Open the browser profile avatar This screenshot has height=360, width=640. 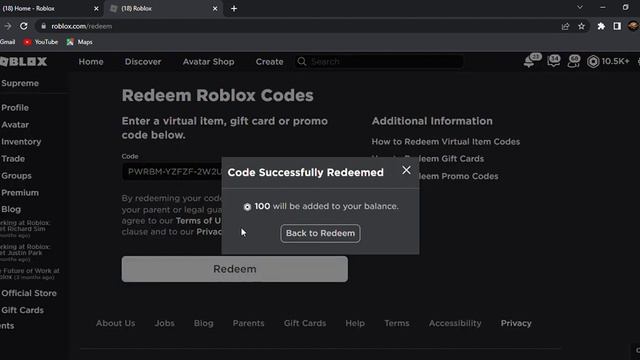click(633, 26)
